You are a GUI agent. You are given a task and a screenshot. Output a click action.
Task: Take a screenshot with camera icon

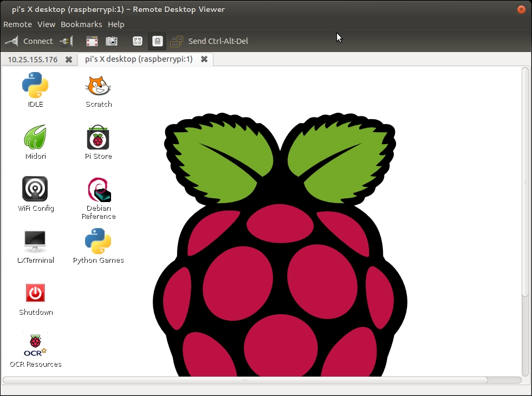coord(112,41)
